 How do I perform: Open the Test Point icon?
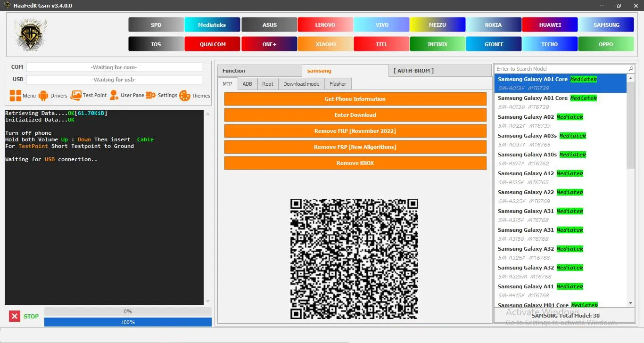(76, 95)
